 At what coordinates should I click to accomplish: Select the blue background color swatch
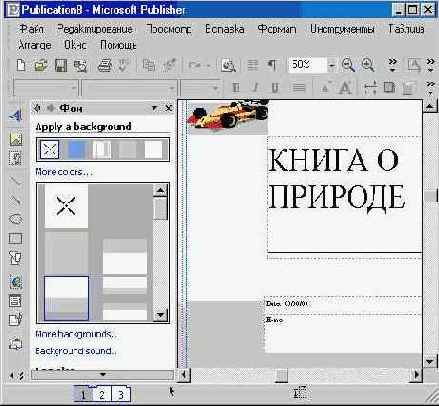(76, 149)
